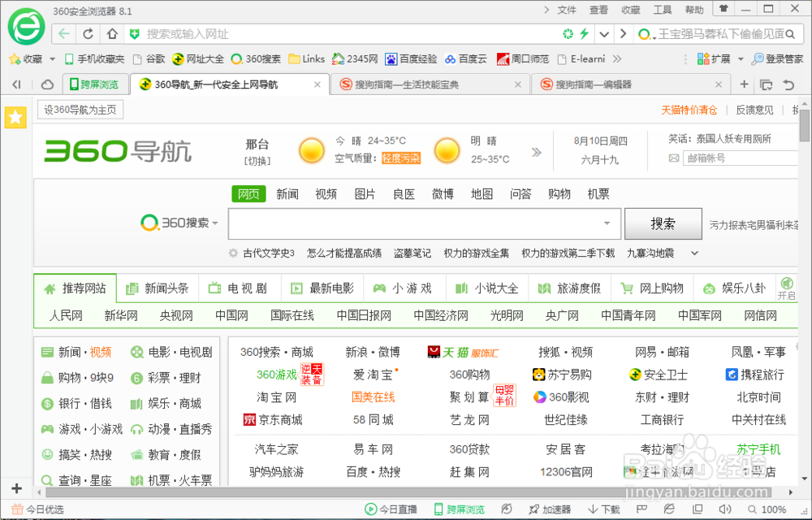Screen dimensions: 812x520
Task: Click the search magnifier in the top search box
Action: click(x=790, y=34)
